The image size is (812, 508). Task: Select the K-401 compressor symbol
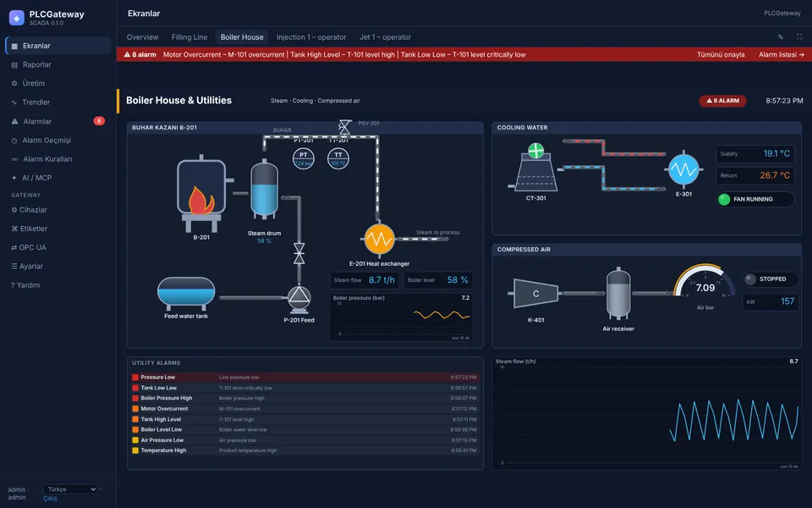coord(535,294)
